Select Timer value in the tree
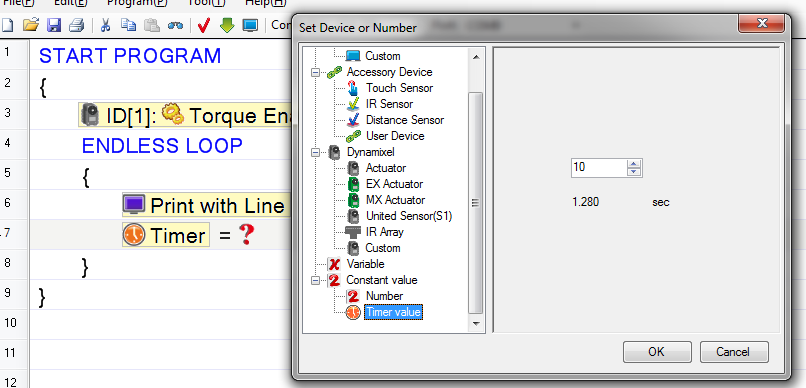The width and height of the screenshot is (806, 388). click(393, 312)
